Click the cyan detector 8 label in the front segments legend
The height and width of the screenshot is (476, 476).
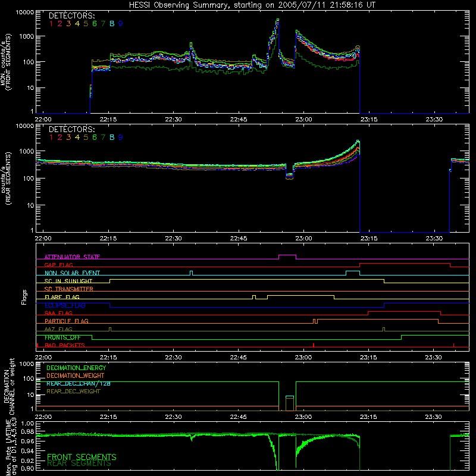click(x=112, y=24)
